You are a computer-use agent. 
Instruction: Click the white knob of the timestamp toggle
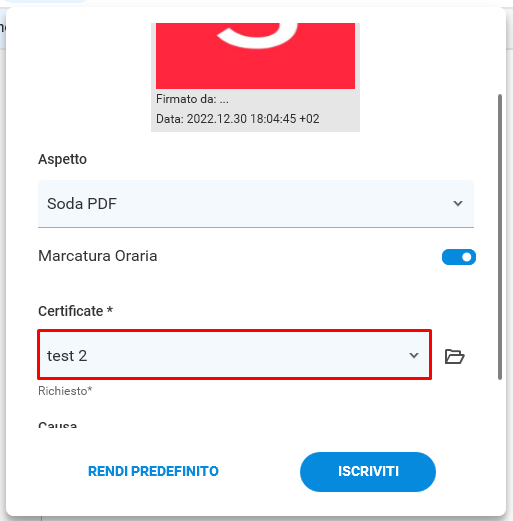467,257
